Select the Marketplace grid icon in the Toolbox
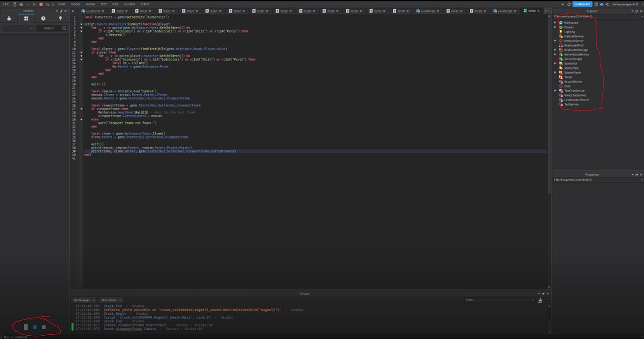644x339 pixels. click(x=26, y=18)
